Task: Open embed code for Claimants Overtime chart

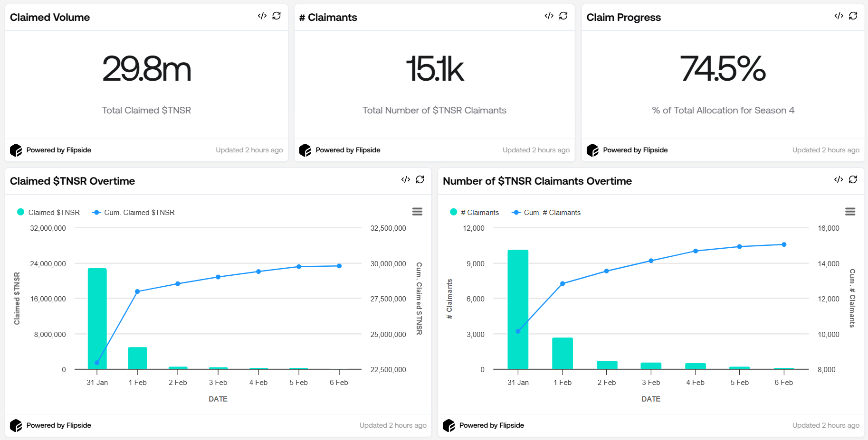Action: click(x=839, y=180)
